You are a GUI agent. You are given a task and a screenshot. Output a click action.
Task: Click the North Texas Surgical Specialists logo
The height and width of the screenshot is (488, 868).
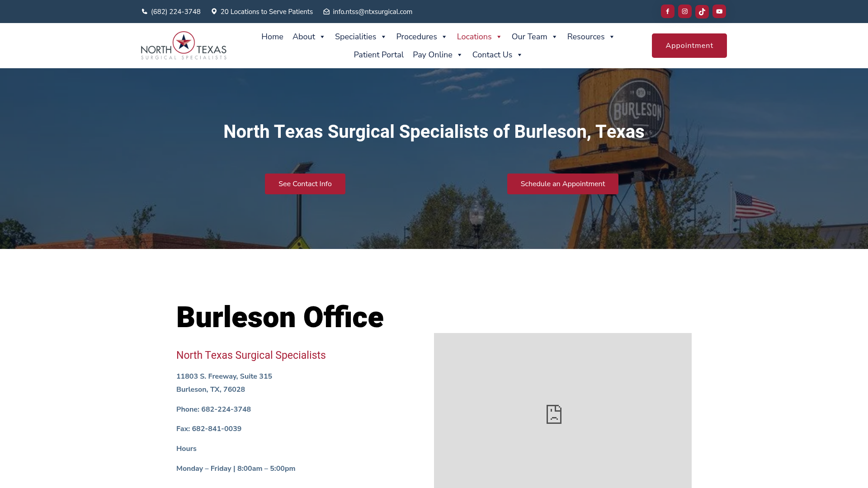(x=184, y=45)
